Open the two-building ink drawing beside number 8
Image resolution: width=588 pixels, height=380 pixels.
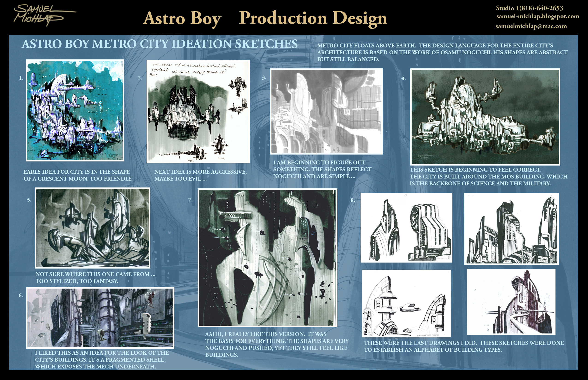click(406, 228)
